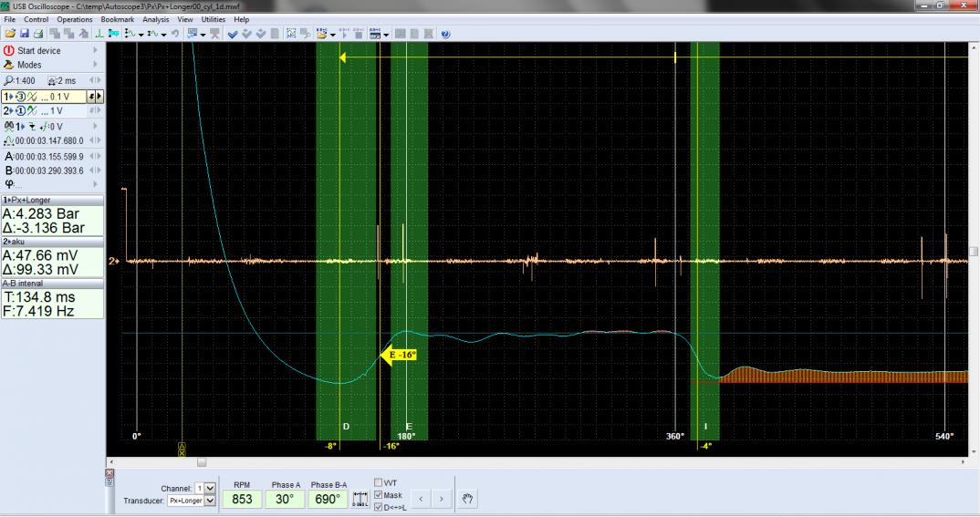
Task: Click the next '>' navigation button
Action: click(441, 499)
